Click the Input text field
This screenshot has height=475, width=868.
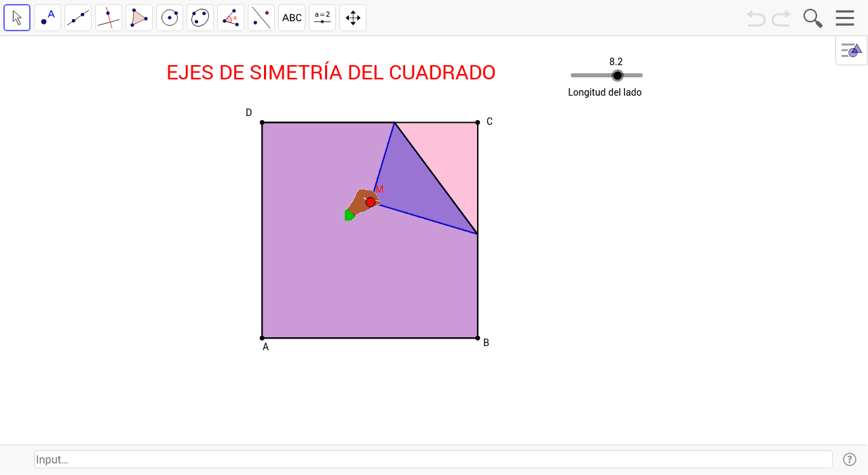point(433,459)
